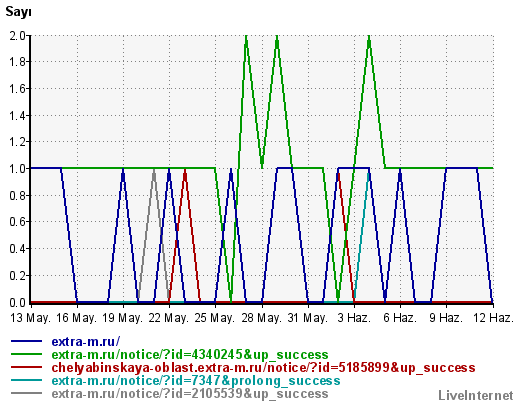Open the extra-m.ru/ legend entry
Viewport: 520px width, 405px height.
coord(86,341)
